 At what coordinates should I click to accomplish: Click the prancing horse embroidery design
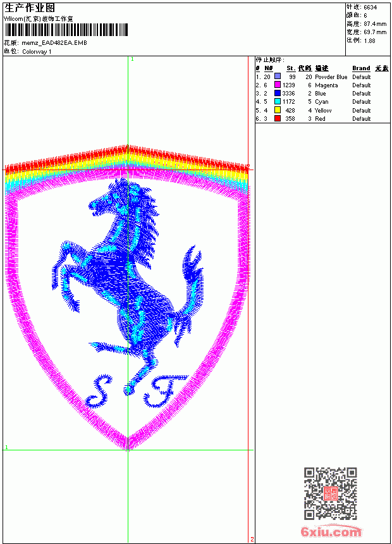pos(128,286)
